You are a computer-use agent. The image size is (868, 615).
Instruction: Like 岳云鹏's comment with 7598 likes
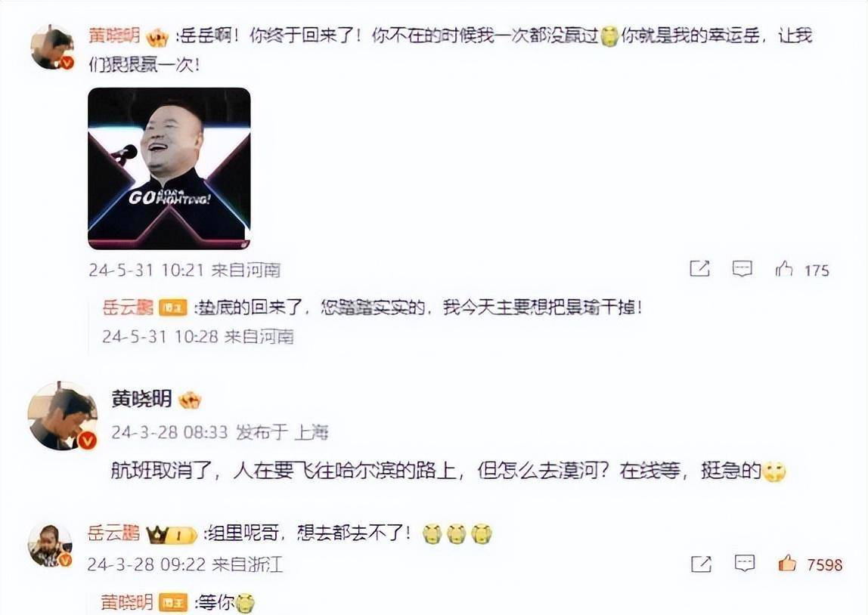point(787,564)
